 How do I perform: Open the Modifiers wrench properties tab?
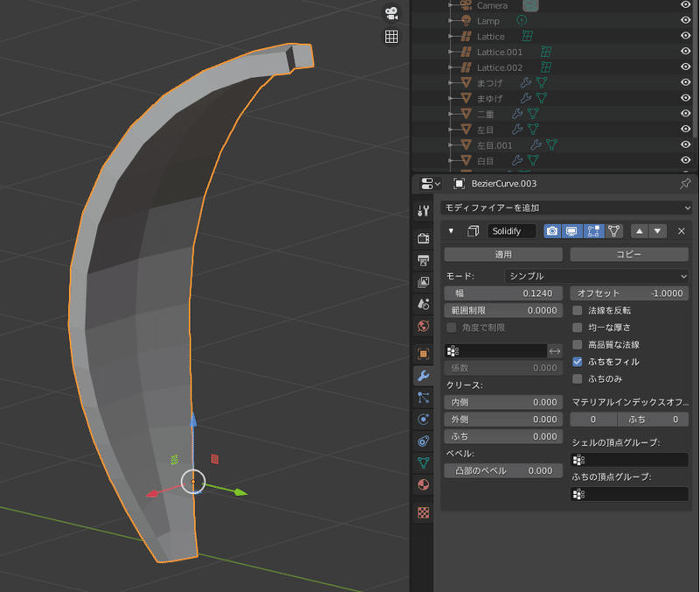coord(423,376)
